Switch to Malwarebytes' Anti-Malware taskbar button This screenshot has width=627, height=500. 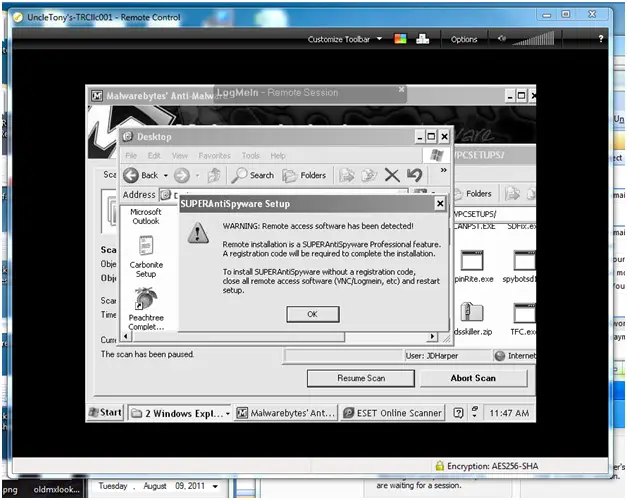coord(286,413)
